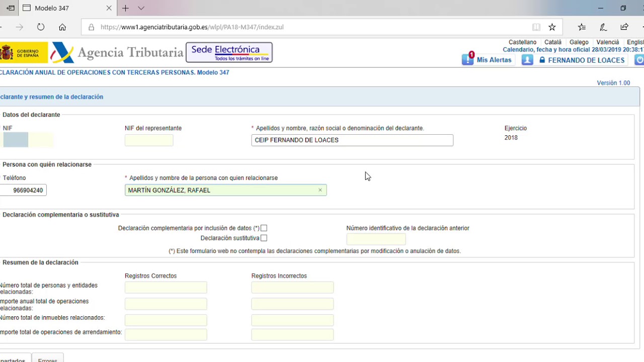Click the user profile icon
This screenshot has width=644, height=362.
(x=527, y=60)
